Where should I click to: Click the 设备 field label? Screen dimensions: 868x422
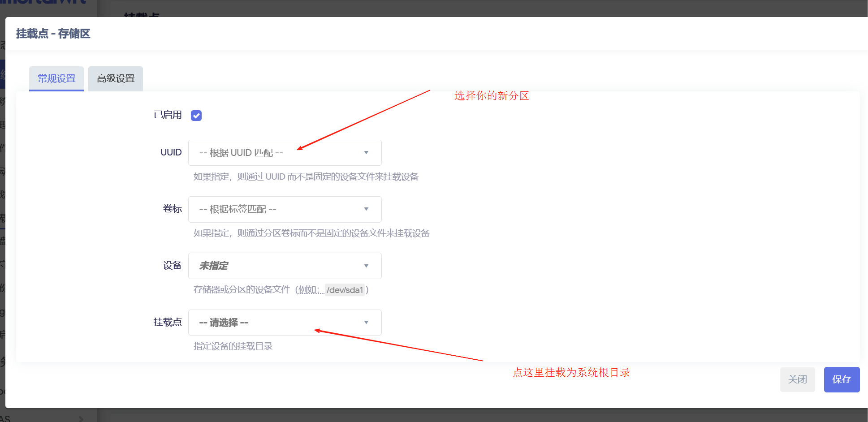172,266
